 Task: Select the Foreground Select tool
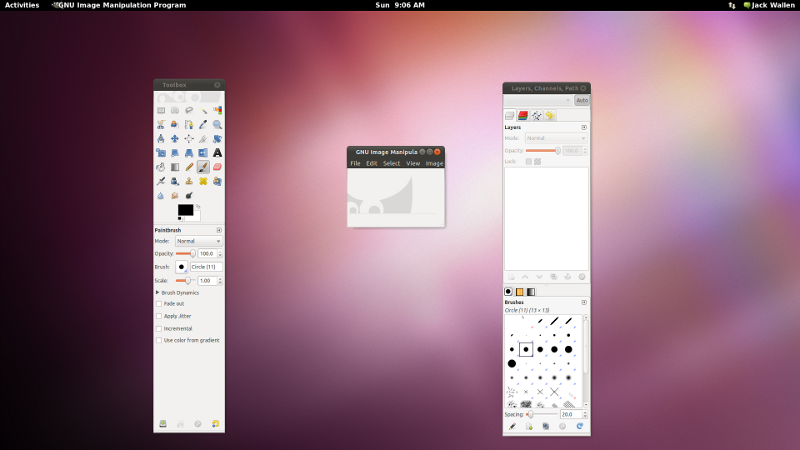click(175, 124)
